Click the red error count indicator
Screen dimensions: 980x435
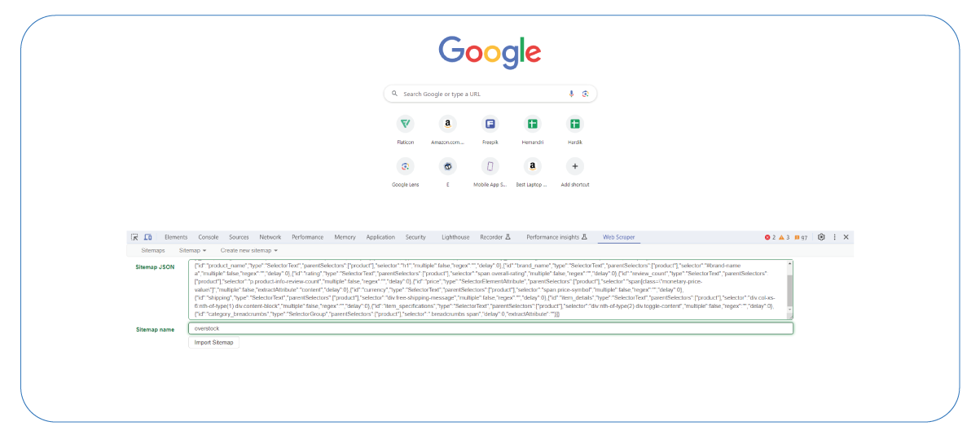coord(770,237)
